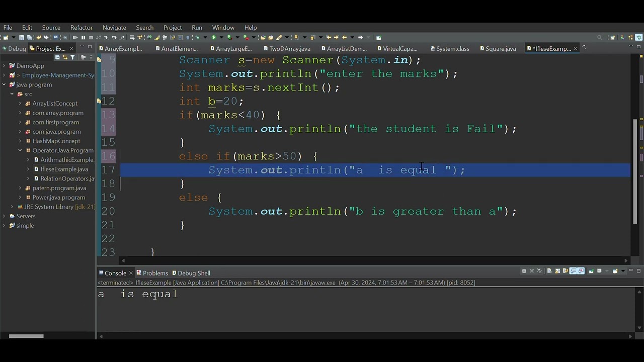
Task: Select RelationOperators file in the tree
Action: (x=64, y=178)
